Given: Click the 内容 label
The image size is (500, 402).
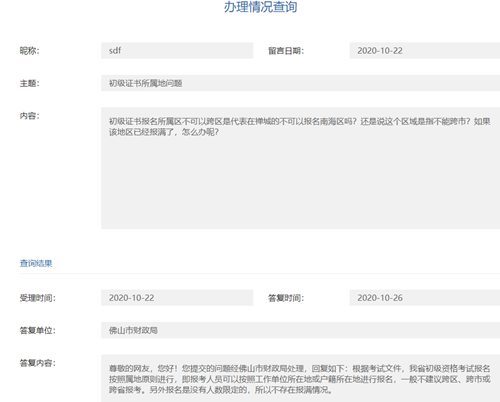Looking at the screenshot, I should point(30,116).
